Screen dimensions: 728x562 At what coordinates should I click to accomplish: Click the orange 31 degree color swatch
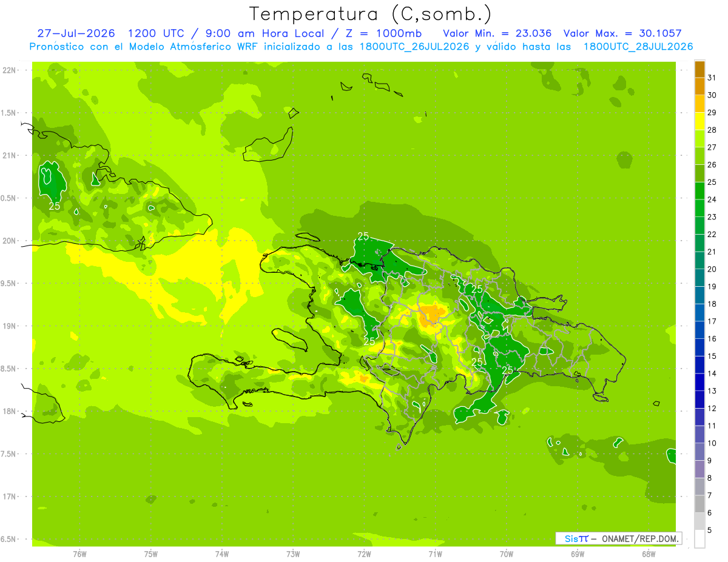click(699, 69)
